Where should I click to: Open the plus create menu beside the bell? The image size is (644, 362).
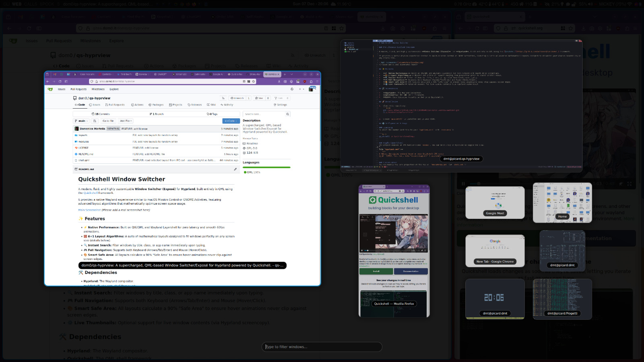pos(301,89)
